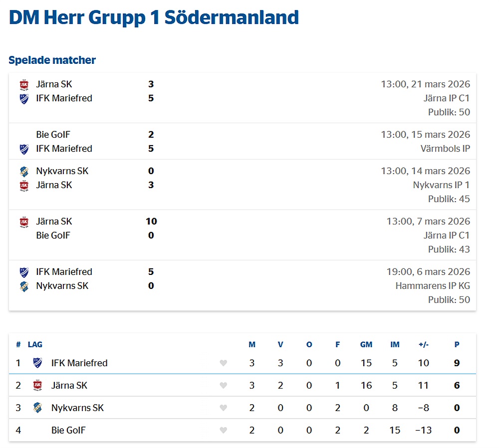The width and height of the screenshot is (499, 448).
Task: Open Järna IP C1 venue, 21 mars
Action: coord(447,98)
